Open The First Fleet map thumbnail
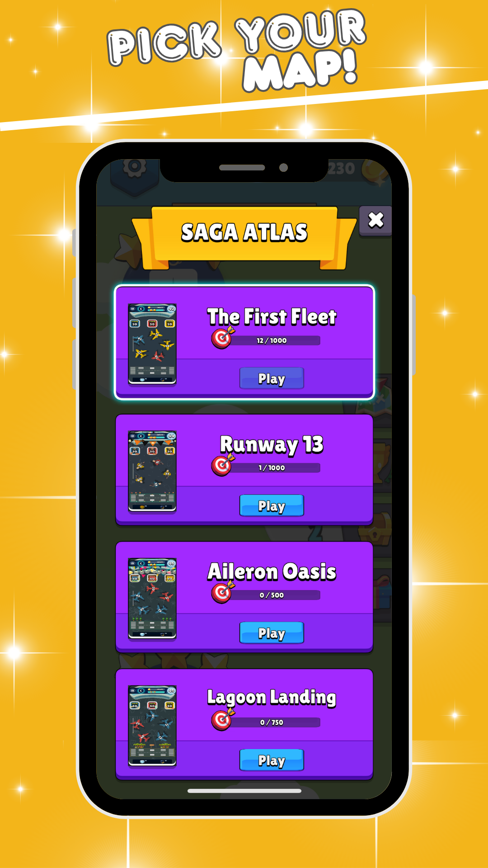The height and width of the screenshot is (868, 488). click(152, 344)
